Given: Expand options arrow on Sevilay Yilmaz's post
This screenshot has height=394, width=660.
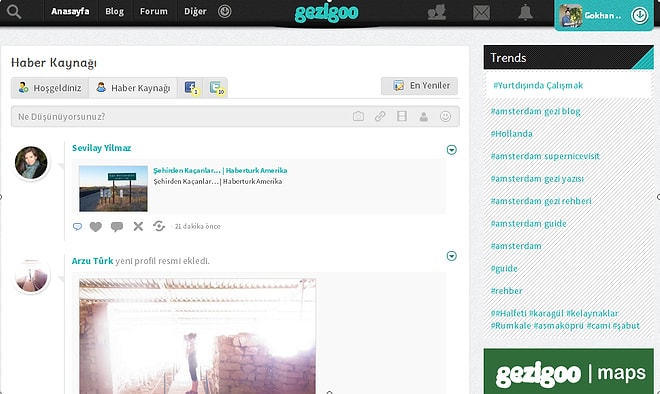Looking at the screenshot, I should pyautogui.click(x=451, y=150).
